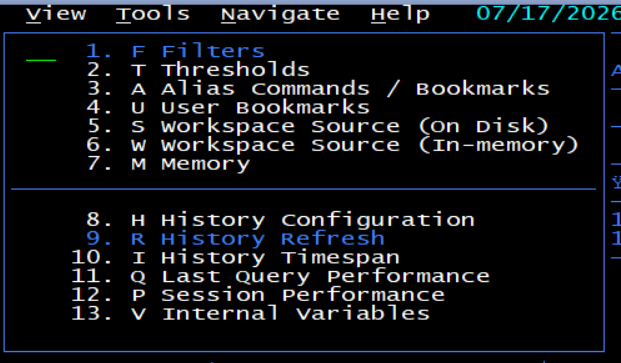Open the Navigate menu
Viewport: 621px width, 363px height.
coord(280,15)
